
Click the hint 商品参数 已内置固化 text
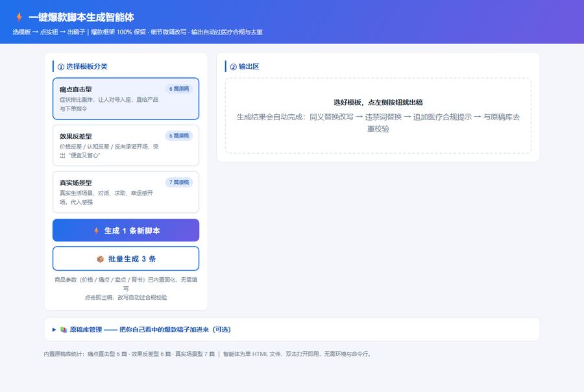click(126, 284)
